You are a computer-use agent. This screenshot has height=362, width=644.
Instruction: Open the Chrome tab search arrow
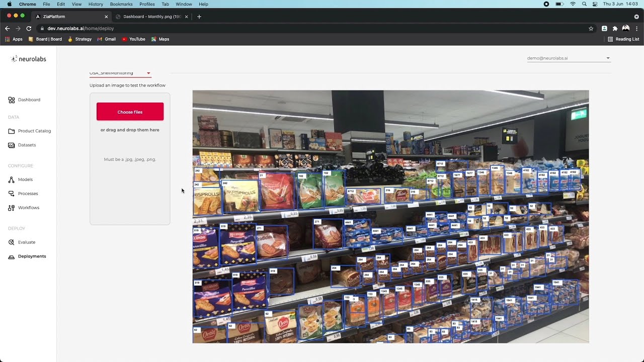[x=636, y=17]
